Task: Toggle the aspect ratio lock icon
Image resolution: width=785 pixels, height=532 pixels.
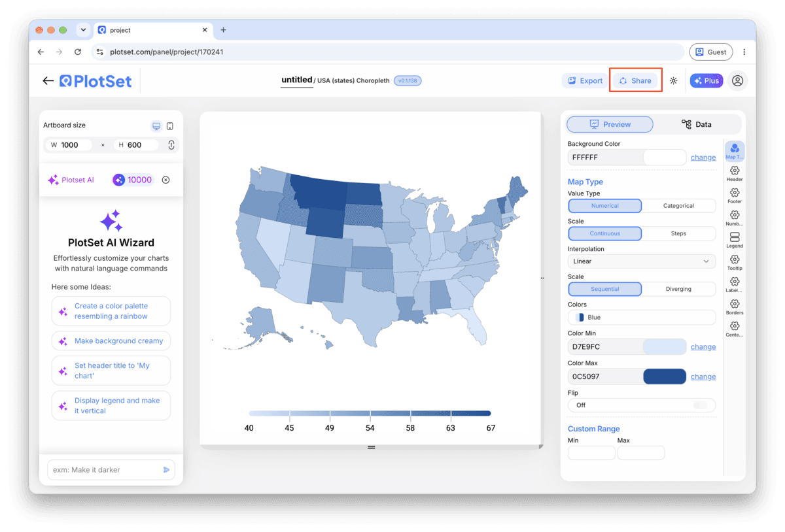Action: point(171,145)
